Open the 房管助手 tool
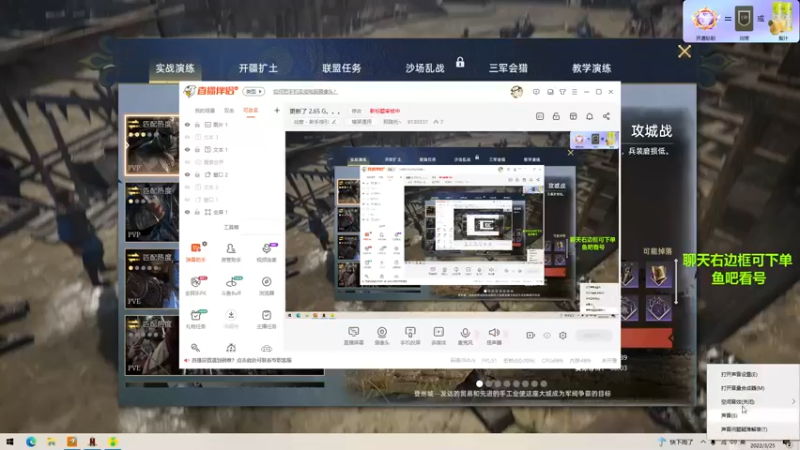The image size is (800, 450). click(x=231, y=252)
